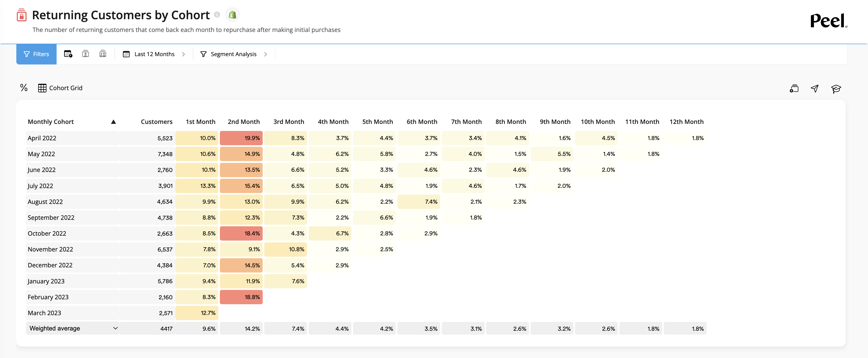Click the Shopify bag icon
The height and width of the screenshot is (358, 868).
coord(232,15)
